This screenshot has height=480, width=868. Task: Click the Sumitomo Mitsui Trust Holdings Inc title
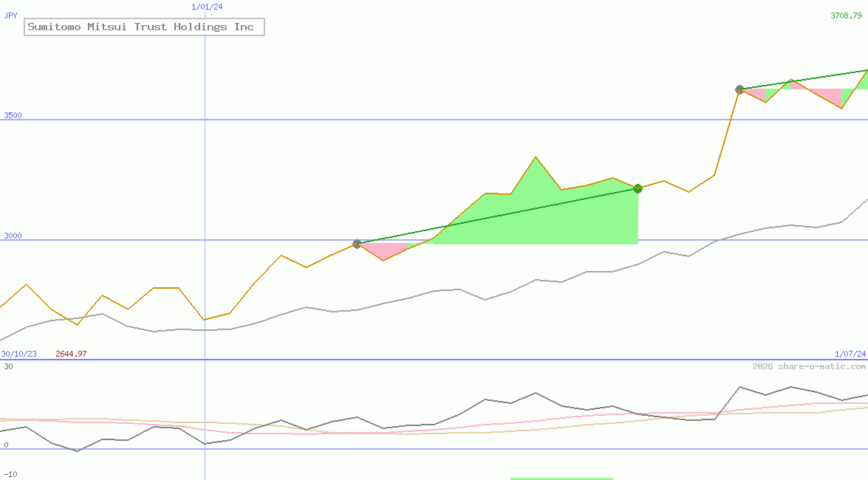(144, 27)
